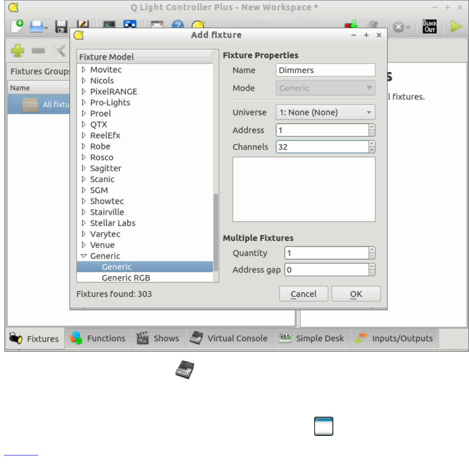The height and width of the screenshot is (476, 469).
Task: Click the Stop All Functions icon
Action: [x=398, y=27]
